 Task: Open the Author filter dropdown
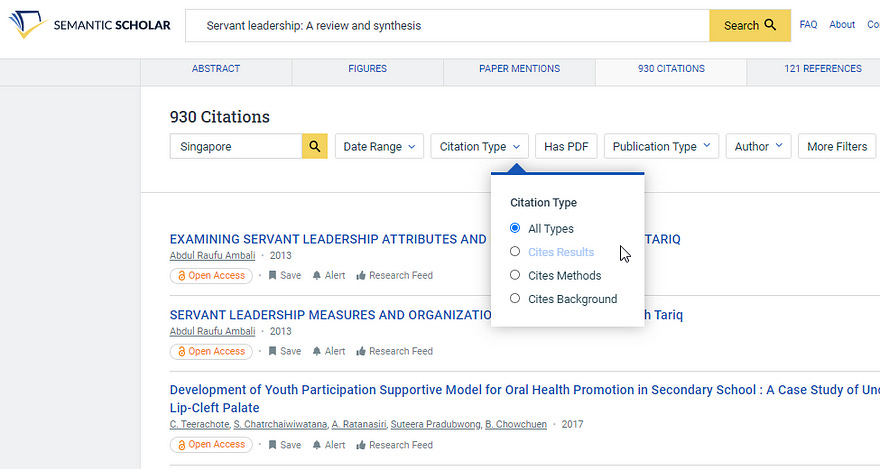[758, 147]
